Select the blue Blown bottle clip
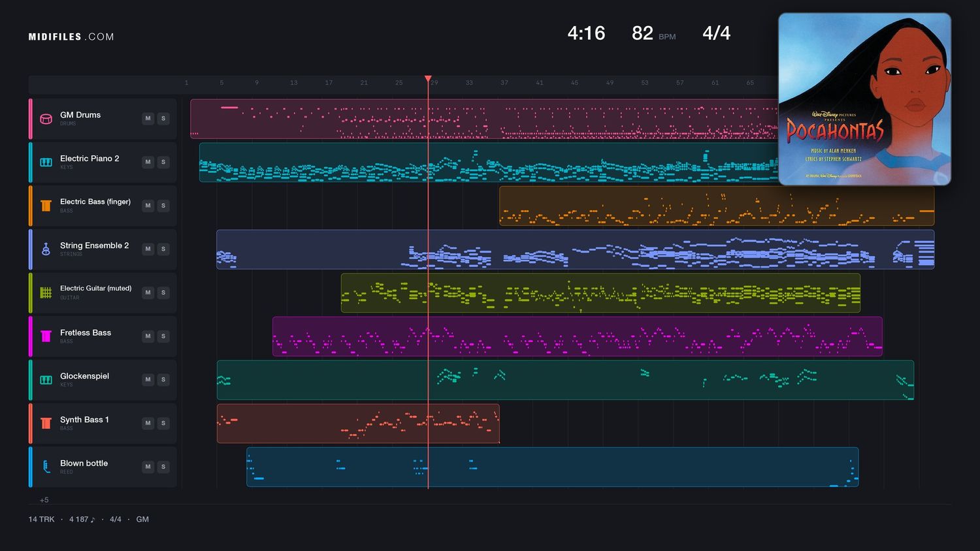 pos(552,467)
